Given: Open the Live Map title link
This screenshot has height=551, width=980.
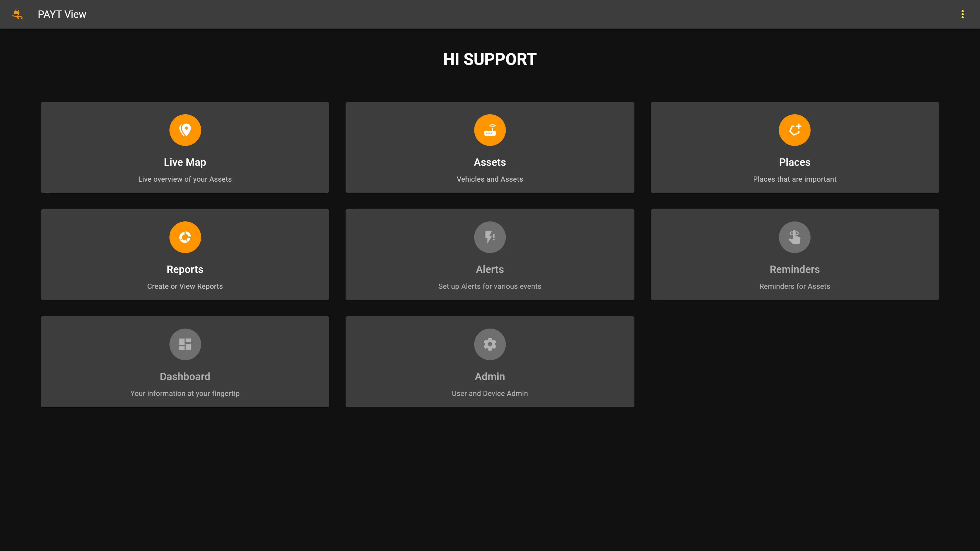Looking at the screenshot, I should point(185,162).
